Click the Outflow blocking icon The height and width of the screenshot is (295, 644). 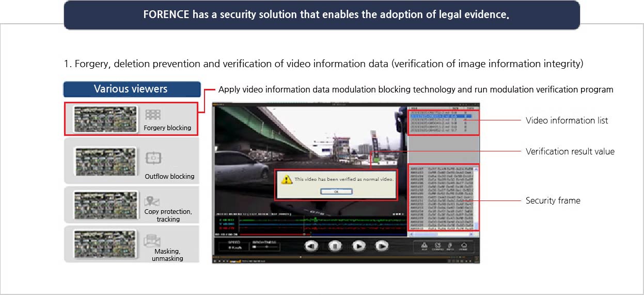point(154,158)
